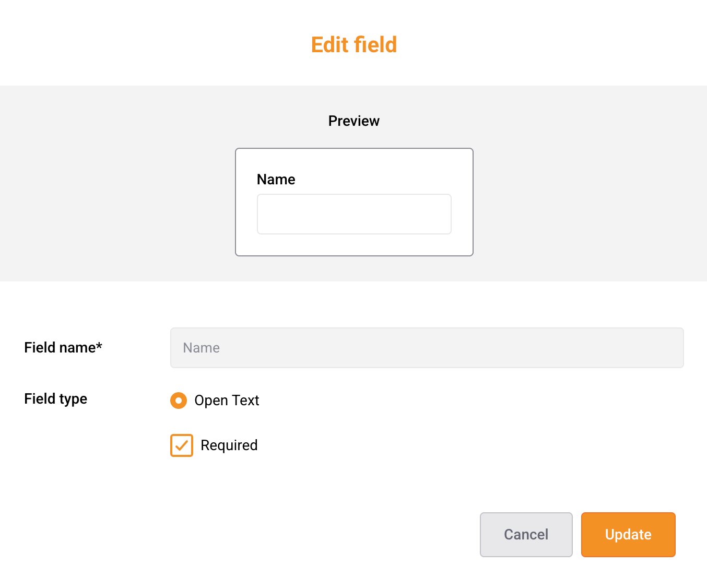Click the Preview section heading

tap(353, 121)
